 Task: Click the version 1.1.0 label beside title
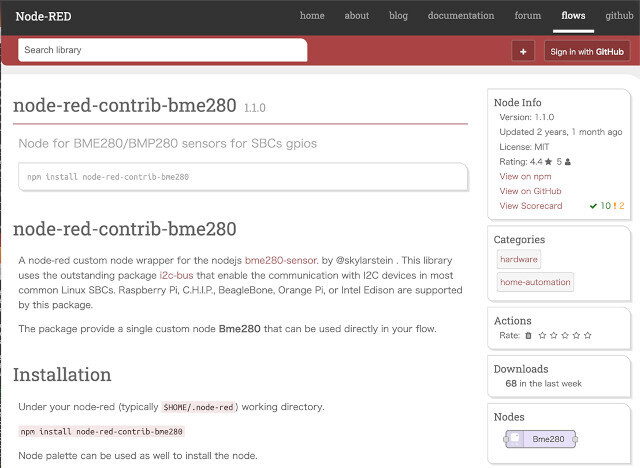tap(255, 108)
